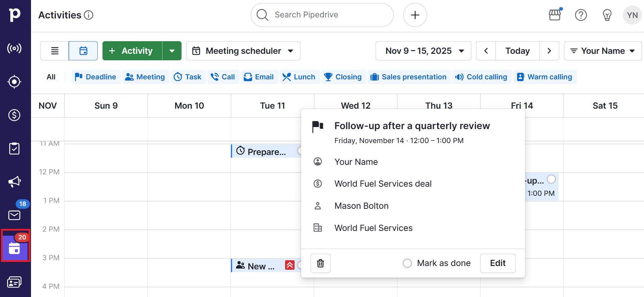This screenshot has height=297, width=644.
Task: Filter by Warm calling type
Action: tap(545, 77)
